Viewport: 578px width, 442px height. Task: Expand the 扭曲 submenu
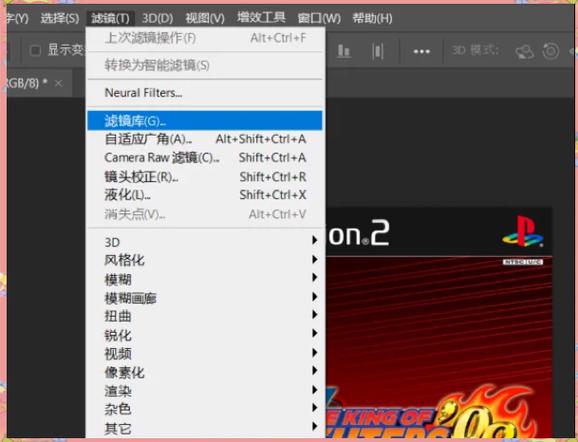coord(205,316)
